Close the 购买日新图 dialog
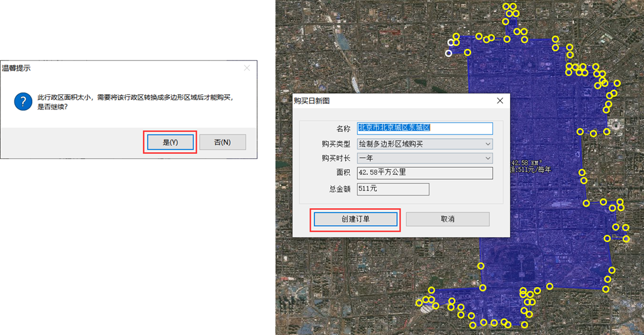 click(500, 101)
